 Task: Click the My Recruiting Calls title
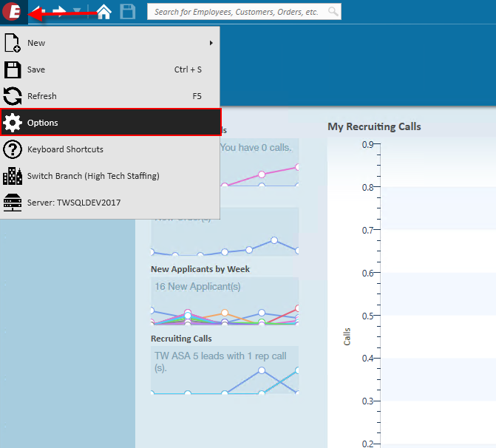[x=374, y=126]
